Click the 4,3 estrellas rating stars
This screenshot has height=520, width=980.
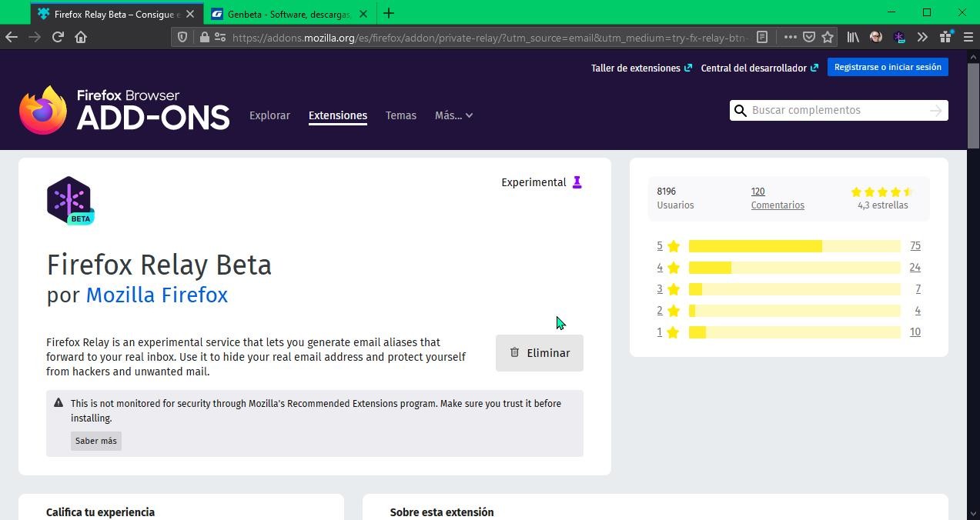[x=882, y=192]
